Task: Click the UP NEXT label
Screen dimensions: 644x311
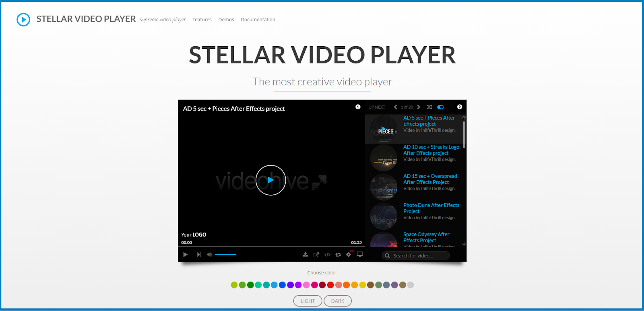Action: pos(377,107)
